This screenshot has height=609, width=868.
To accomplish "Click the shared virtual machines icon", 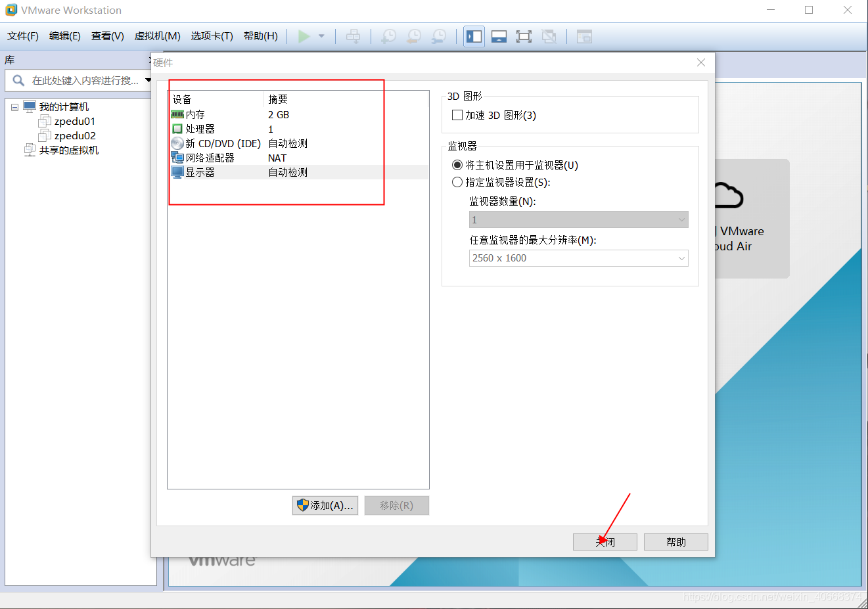I will 30,150.
